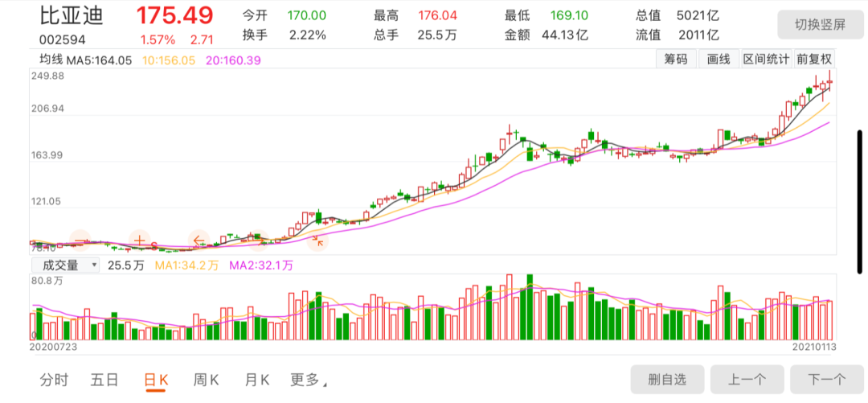Remove stock via 删自选 button
This screenshot has width=868, height=403.
[667, 380]
